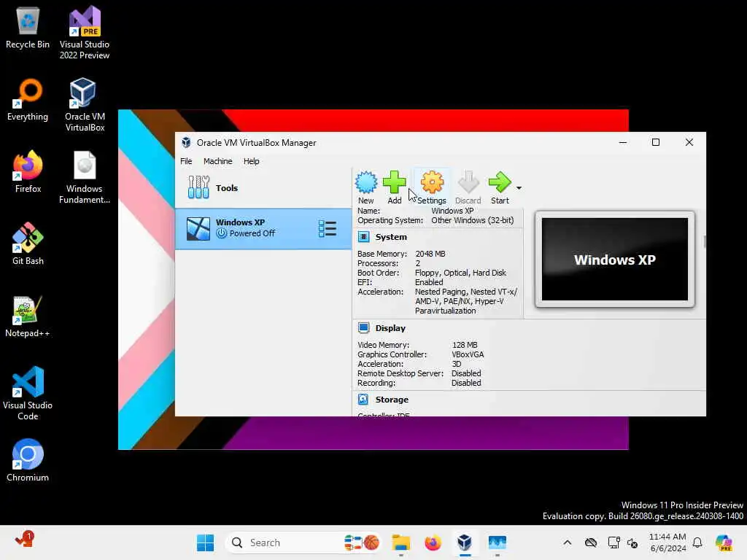The height and width of the screenshot is (560, 747).
Task: Open the Firefox desktop shortcut
Action: (x=28, y=172)
